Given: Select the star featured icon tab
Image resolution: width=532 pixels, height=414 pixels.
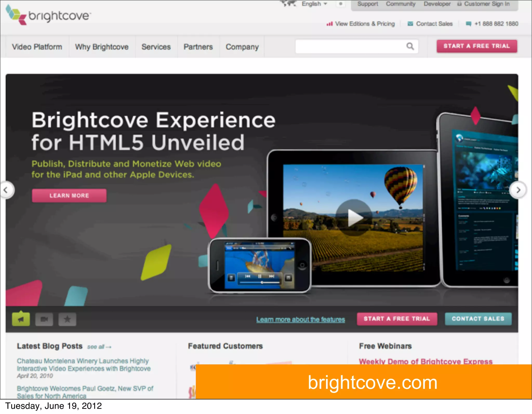Looking at the screenshot, I should 67,319.
